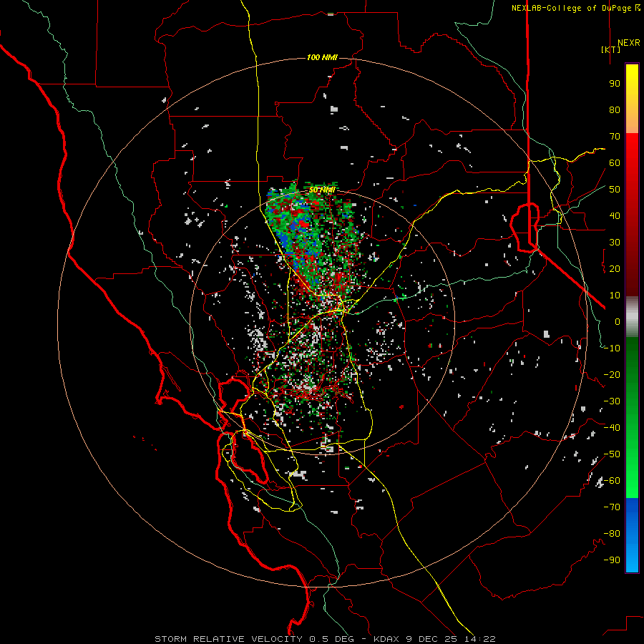The height and width of the screenshot is (644, 644).
Task: Click the 9 DEC 25 date text
Action: click(431, 639)
